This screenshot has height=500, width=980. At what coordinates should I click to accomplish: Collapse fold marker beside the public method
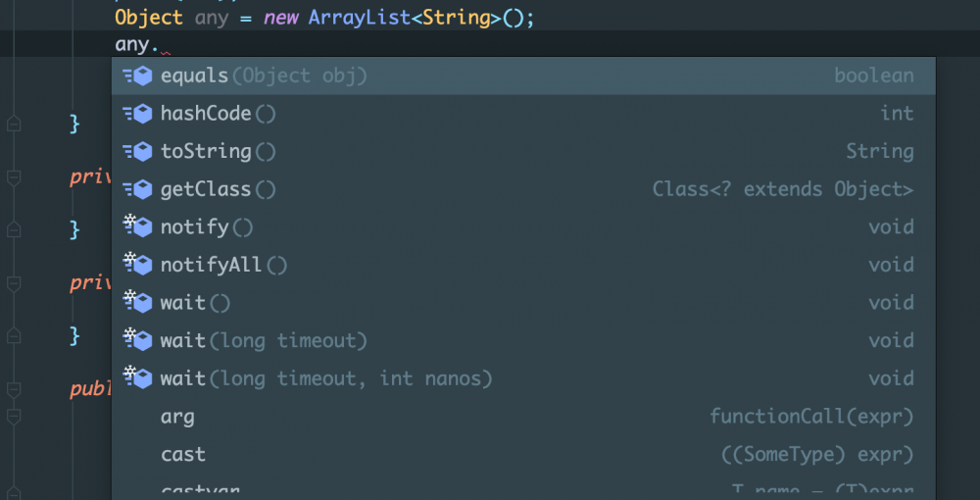(14, 389)
